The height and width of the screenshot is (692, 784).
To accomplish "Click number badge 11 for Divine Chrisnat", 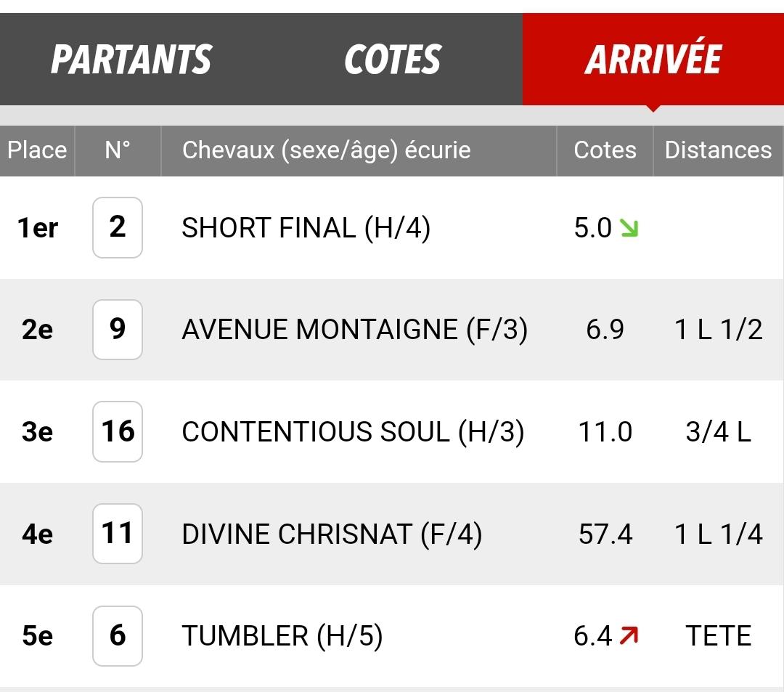I will [118, 534].
